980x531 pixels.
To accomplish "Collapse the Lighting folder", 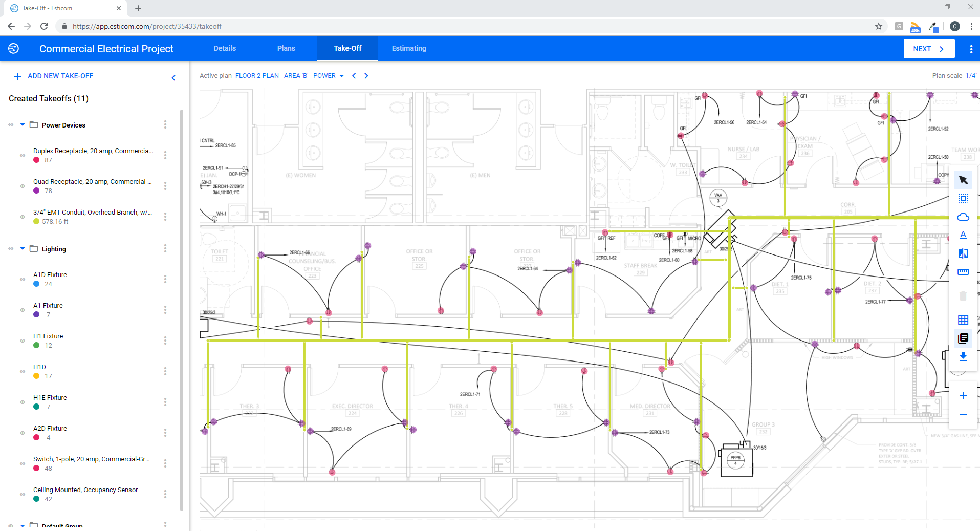I will [x=23, y=248].
